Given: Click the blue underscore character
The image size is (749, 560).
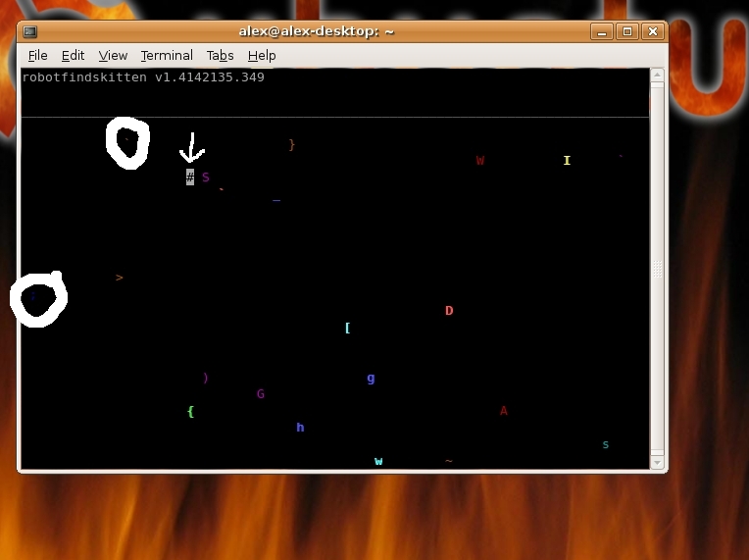Looking at the screenshot, I should click(276, 201).
